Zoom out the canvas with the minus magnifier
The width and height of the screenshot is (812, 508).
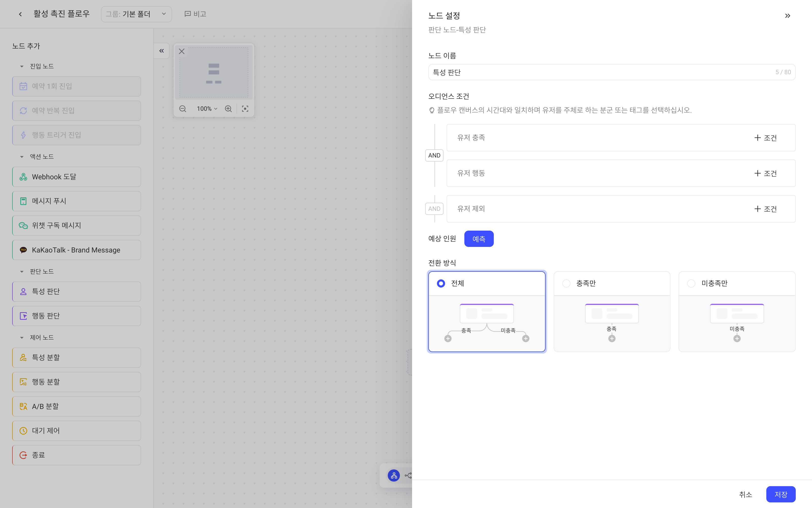pyautogui.click(x=182, y=108)
